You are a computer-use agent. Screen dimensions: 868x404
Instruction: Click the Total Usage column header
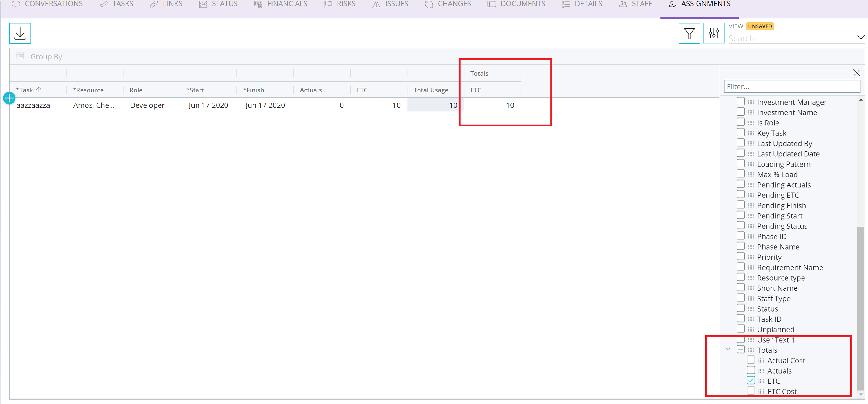click(x=431, y=90)
